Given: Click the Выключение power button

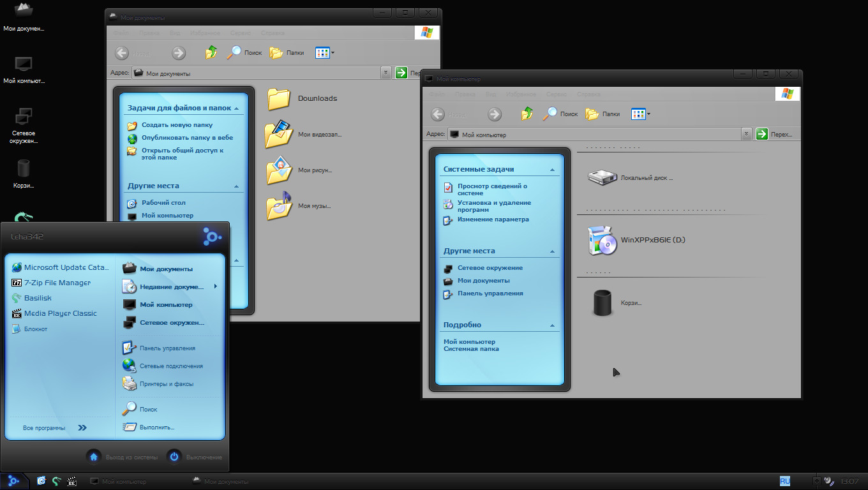Looking at the screenshot, I should click(x=195, y=457).
